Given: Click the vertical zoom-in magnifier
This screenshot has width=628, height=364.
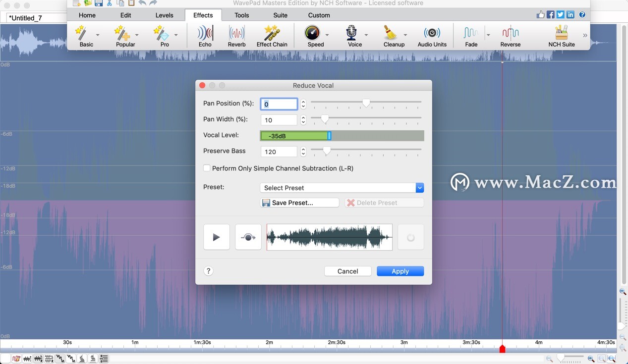Looking at the screenshot, I should pyautogui.click(x=623, y=292).
